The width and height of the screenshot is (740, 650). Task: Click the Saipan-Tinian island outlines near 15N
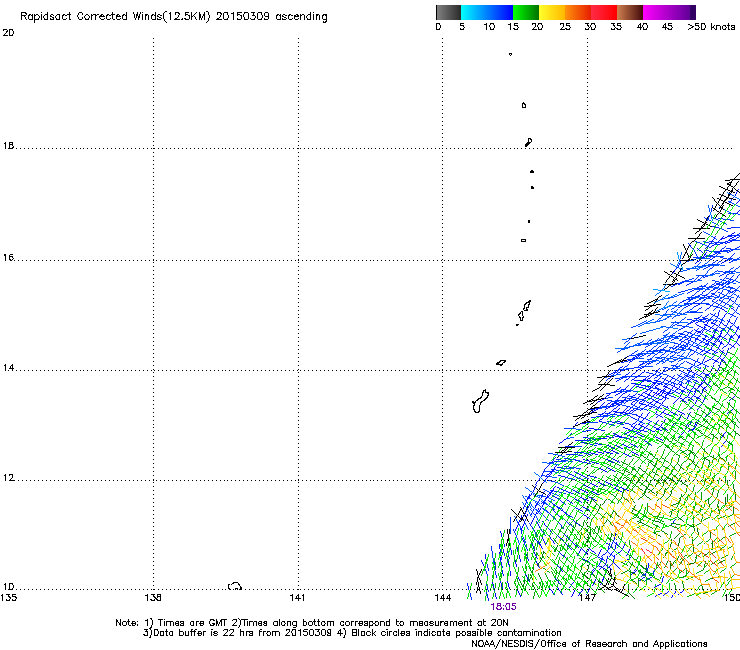tap(523, 312)
